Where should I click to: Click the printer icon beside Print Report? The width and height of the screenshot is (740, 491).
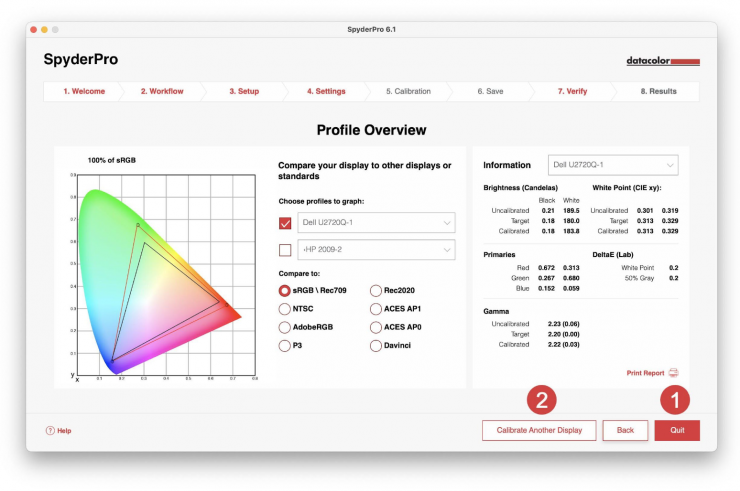pos(673,373)
